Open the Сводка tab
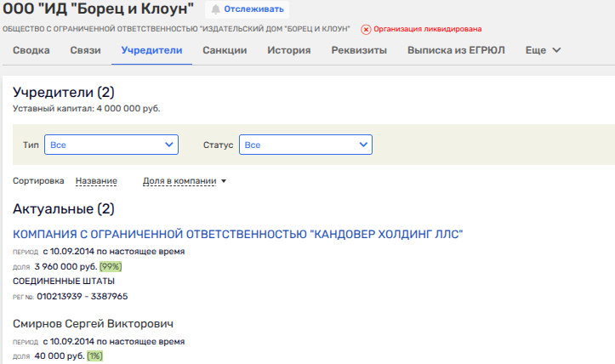615x364 pixels. (x=31, y=50)
